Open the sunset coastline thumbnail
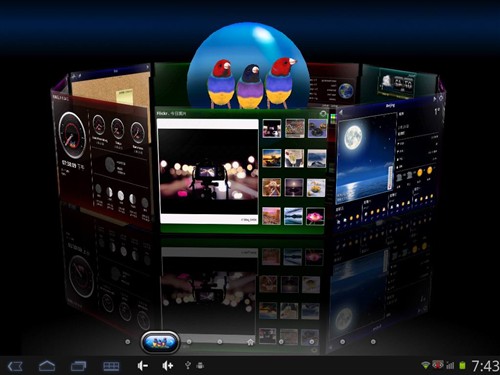This screenshot has width=500, height=375. [x=272, y=158]
